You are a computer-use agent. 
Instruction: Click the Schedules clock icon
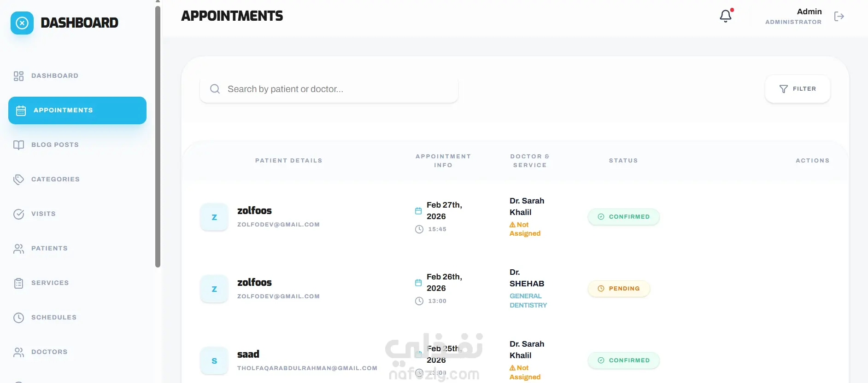(x=18, y=318)
